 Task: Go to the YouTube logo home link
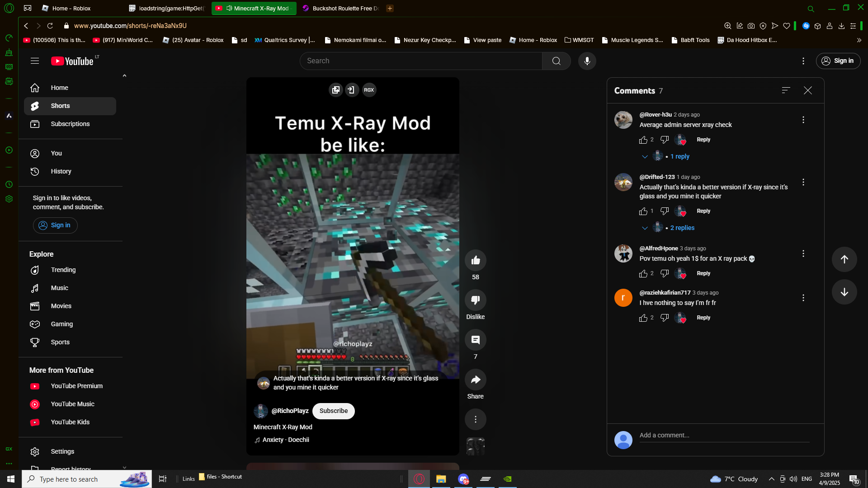(x=72, y=61)
